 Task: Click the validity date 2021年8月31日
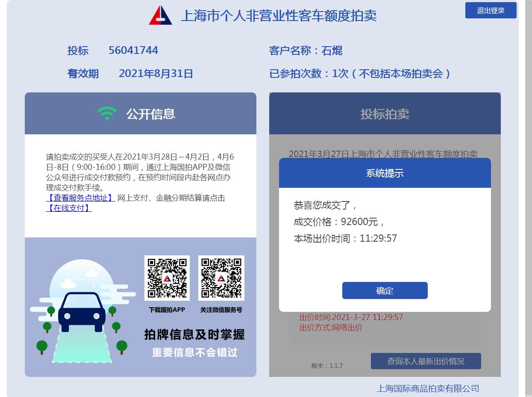[156, 74]
